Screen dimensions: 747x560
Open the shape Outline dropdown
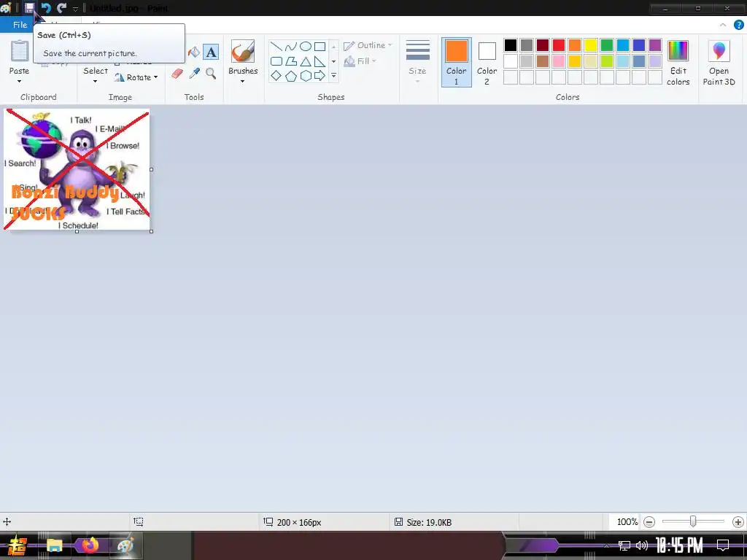(368, 45)
